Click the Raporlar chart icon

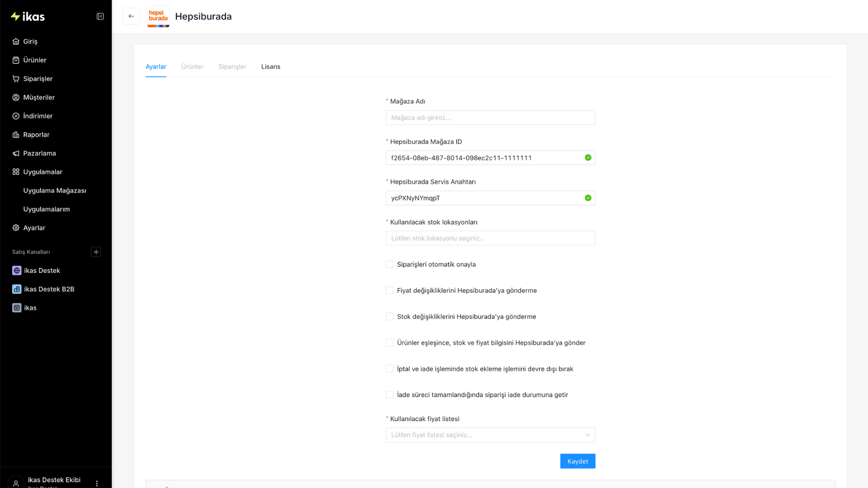coord(16,135)
